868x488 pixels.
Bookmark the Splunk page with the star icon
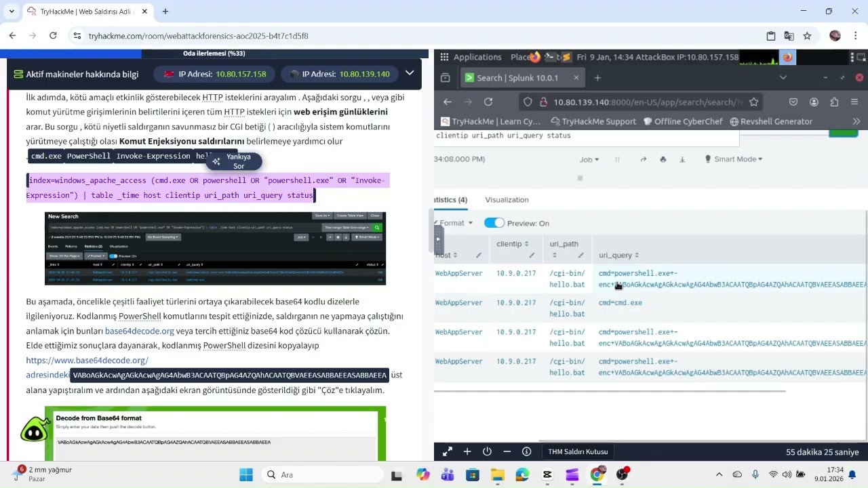pos(753,102)
